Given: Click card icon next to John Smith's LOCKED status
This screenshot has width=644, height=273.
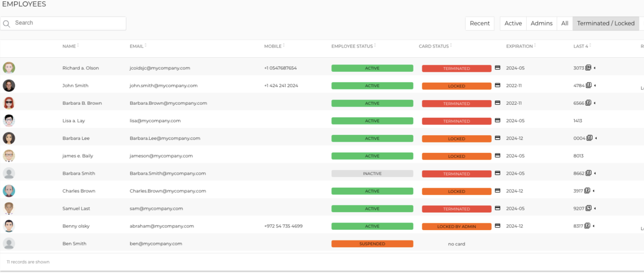Looking at the screenshot, I should pos(497,85).
